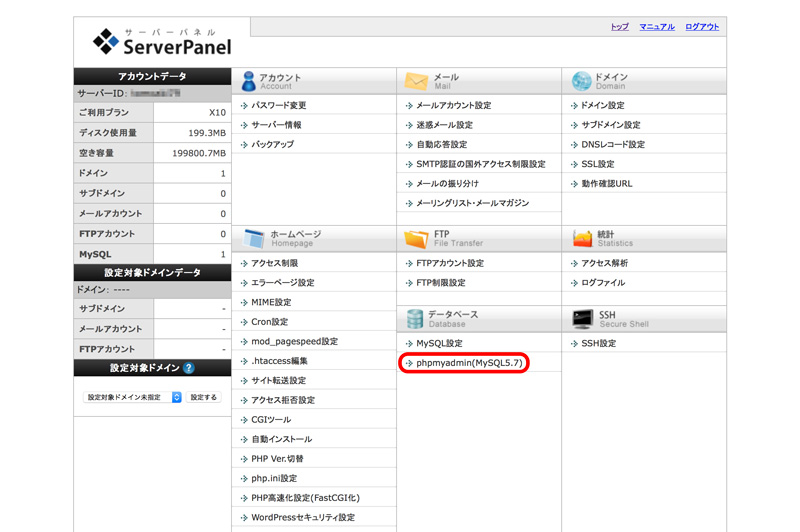Open the トップ link
The image size is (800, 532).
click(x=620, y=27)
